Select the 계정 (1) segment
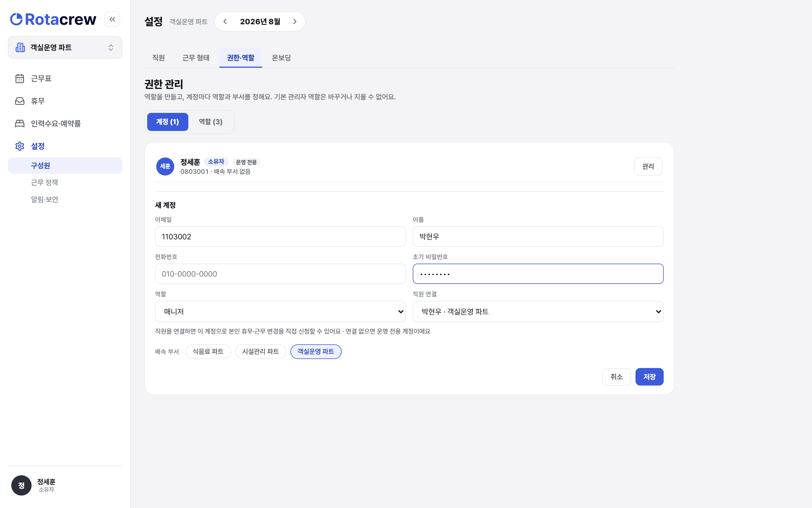Image resolution: width=812 pixels, height=508 pixels. pos(167,122)
